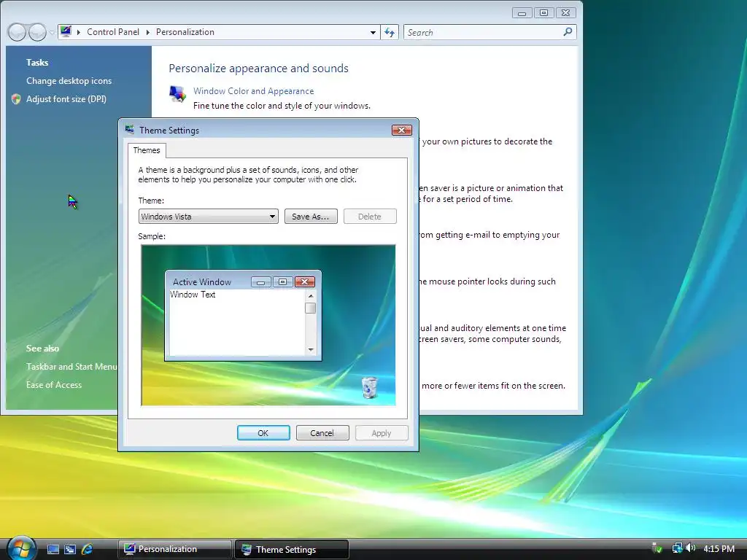
Task: Switch to Personalization taskbar button
Action: tap(175, 549)
